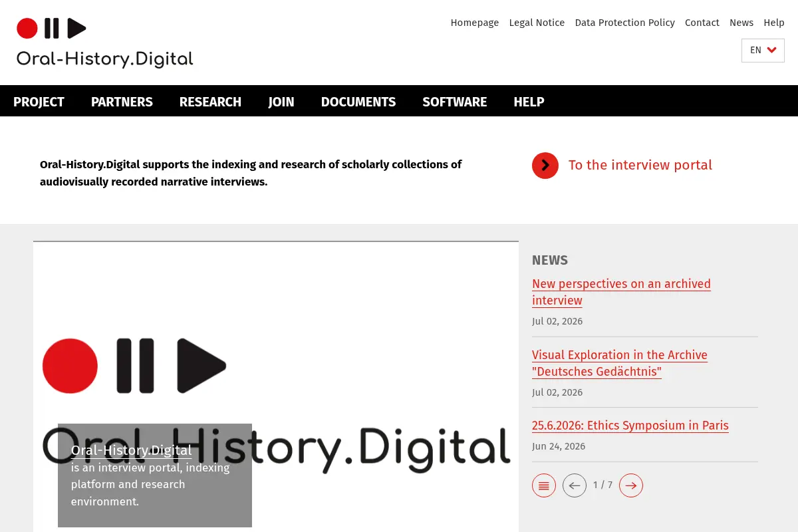Open the Legal Notice link

(x=537, y=23)
